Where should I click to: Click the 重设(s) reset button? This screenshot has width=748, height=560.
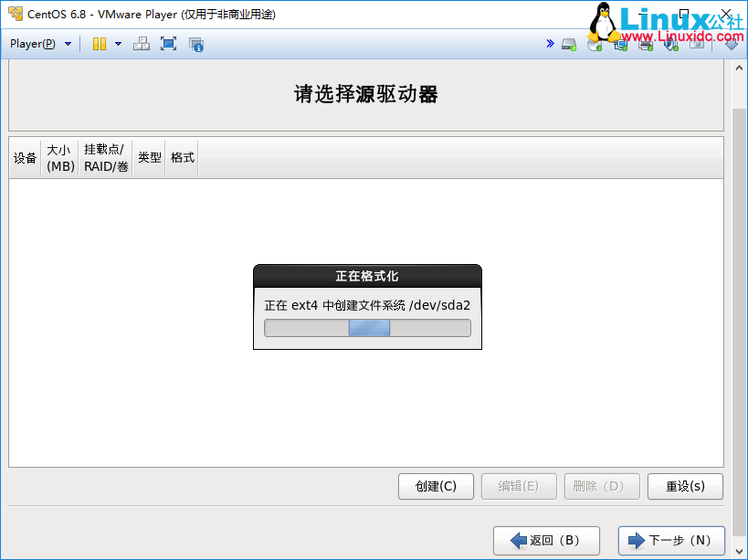click(685, 486)
